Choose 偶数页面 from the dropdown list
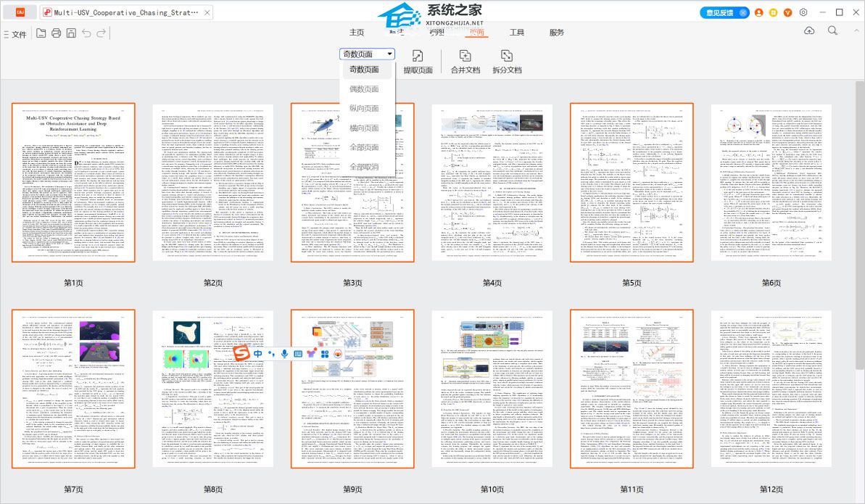 364,89
